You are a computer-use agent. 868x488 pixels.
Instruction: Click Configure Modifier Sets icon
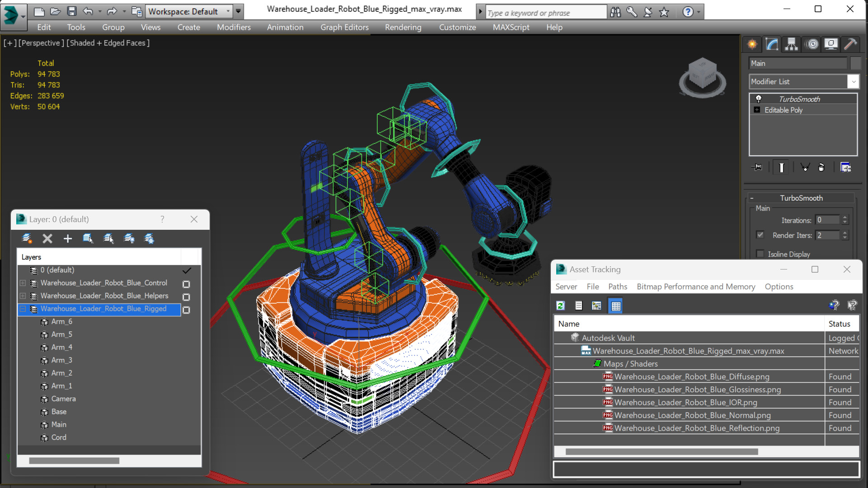coord(845,167)
